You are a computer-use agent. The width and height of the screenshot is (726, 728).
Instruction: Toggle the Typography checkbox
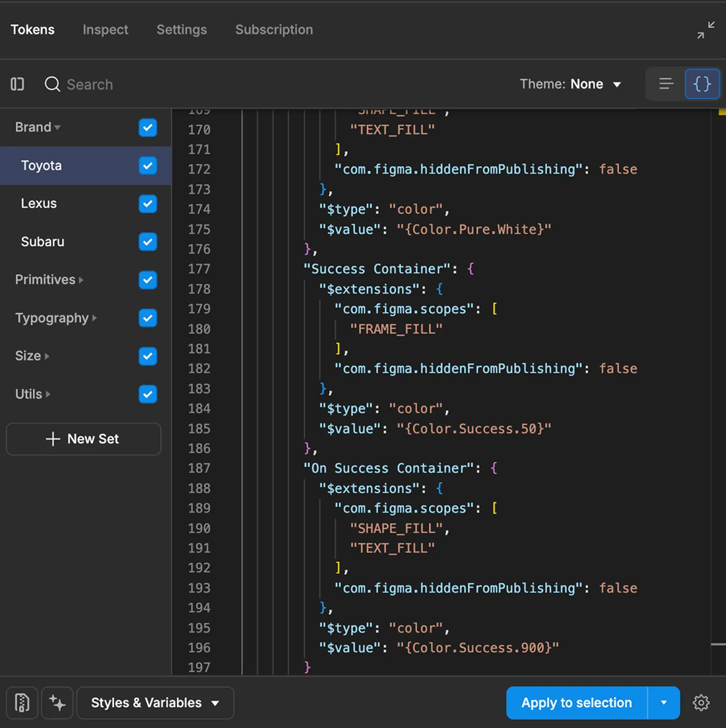click(x=148, y=318)
